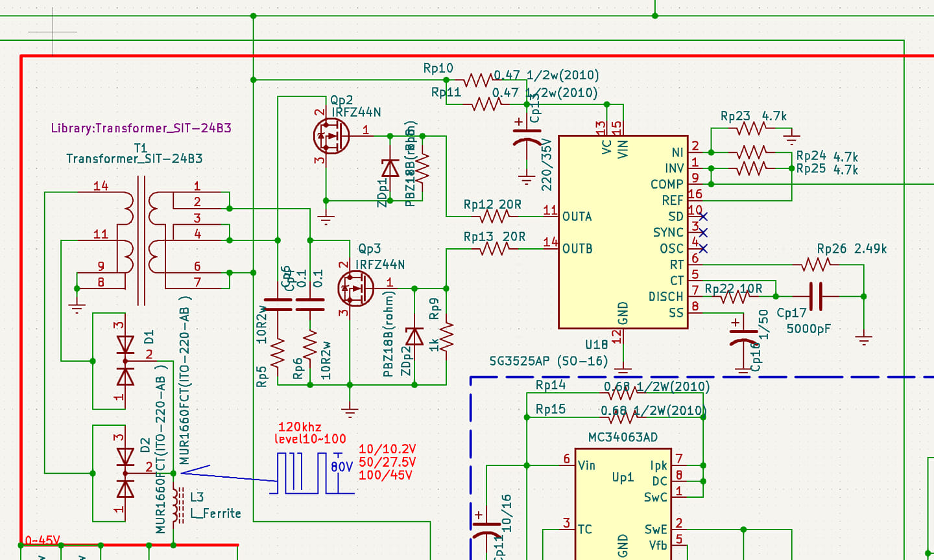Select the Rp14 0.68 resistor symbol
934x560 pixels.
pos(621,392)
